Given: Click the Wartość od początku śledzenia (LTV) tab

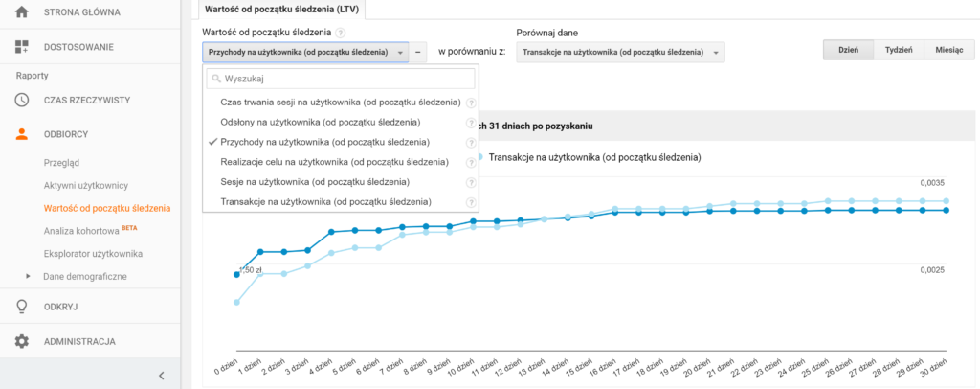Looking at the screenshot, I should pyautogui.click(x=281, y=9).
